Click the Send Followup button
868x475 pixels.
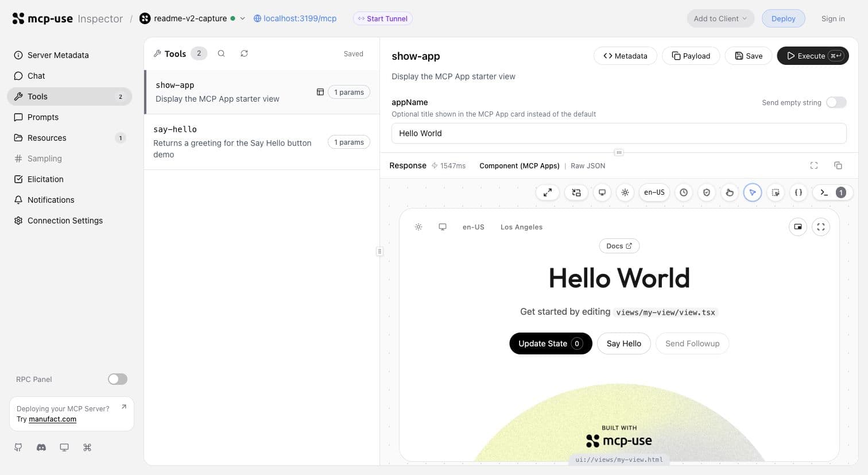[692, 343]
